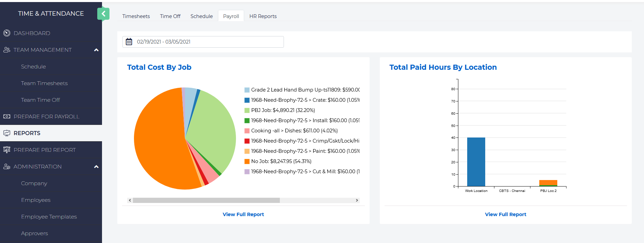Screen dimensions: 644x243
Task: Collapse sidebar using green arrow button
Action: point(103,14)
